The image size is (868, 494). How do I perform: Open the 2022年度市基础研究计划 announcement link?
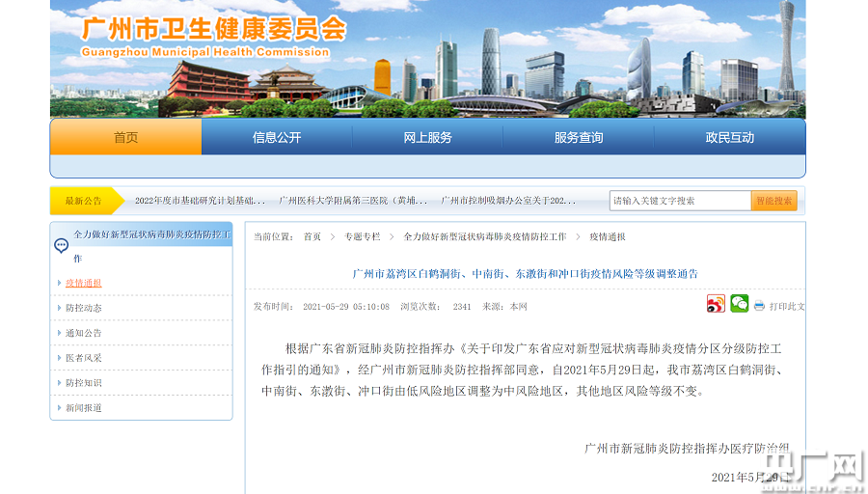(x=200, y=201)
